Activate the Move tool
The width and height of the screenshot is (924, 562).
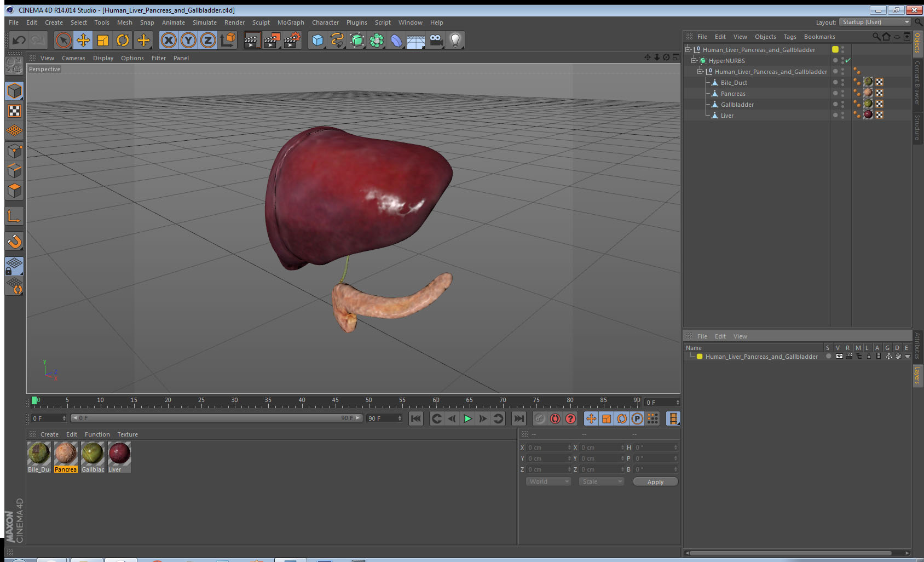click(x=83, y=40)
